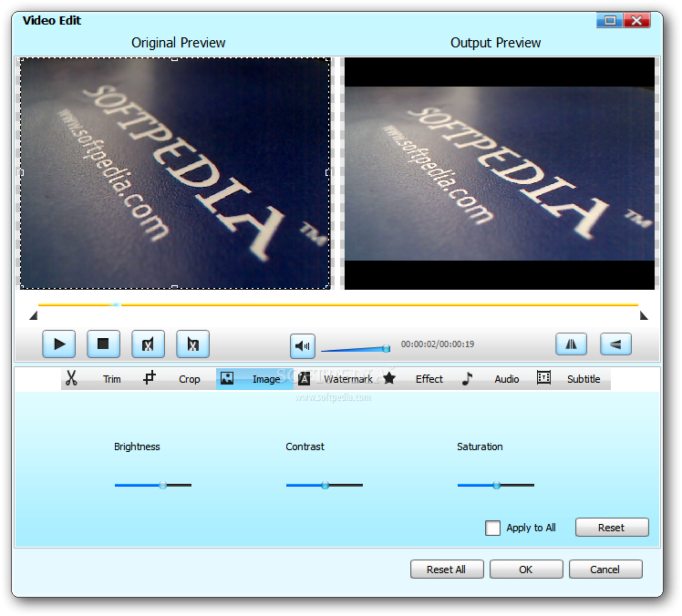Click the Image picture icon
Screen dimensions: 682x616
(227, 378)
